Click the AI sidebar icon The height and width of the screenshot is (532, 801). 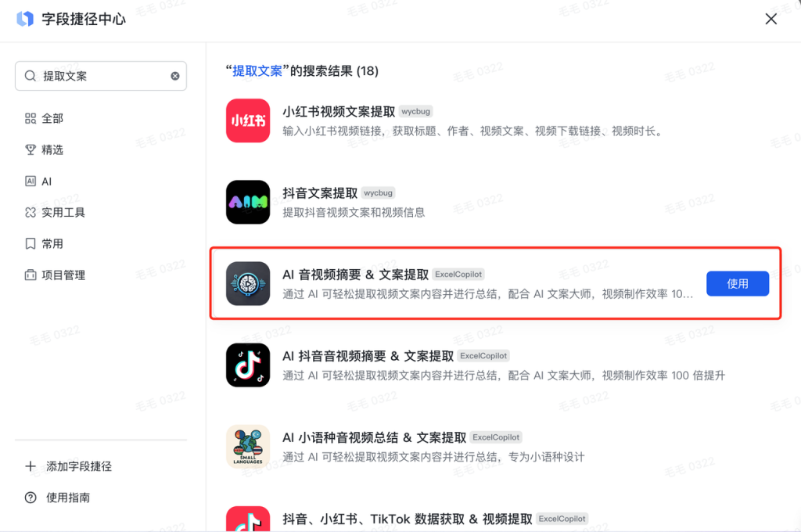pyautogui.click(x=31, y=182)
